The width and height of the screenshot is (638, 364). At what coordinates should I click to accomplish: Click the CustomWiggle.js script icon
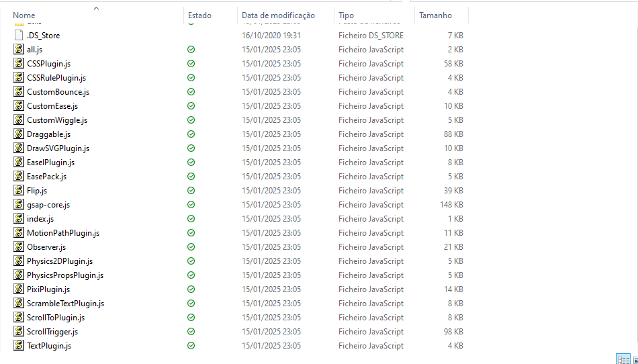pyautogui.click(x=19, y=120)
